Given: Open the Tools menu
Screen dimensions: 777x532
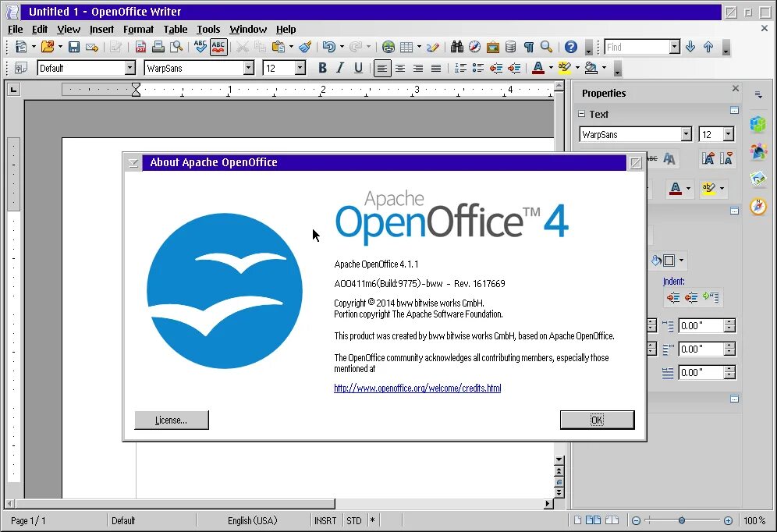Looking at the screenshot, I should (x=208, y=29).
